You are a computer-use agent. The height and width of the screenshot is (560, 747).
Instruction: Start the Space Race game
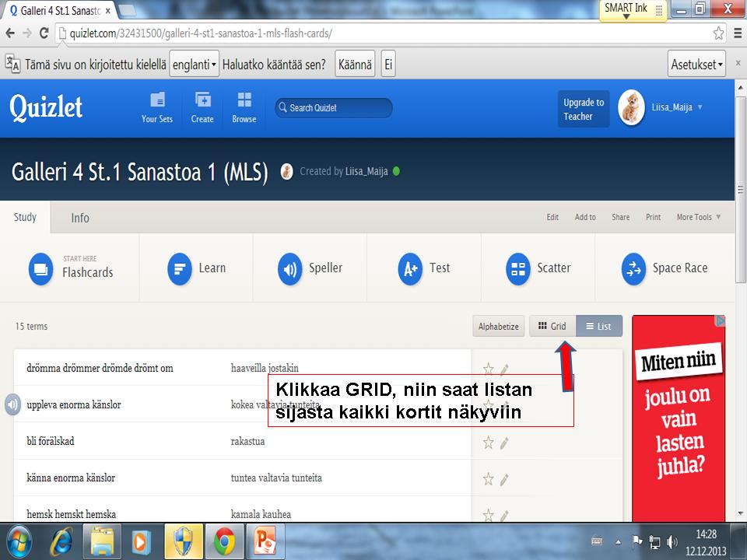pos(633,269)
